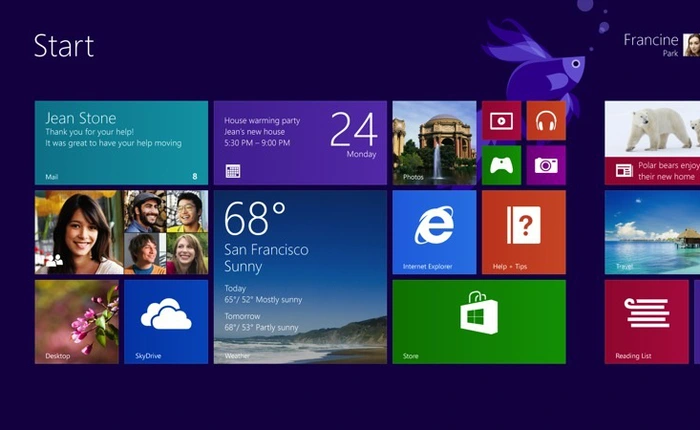Image resolution: width=700 pixels, height=430 pixels.
Task: Click the 'Today' forecast text on Weather tile
Action: click(x=235, y=288)
